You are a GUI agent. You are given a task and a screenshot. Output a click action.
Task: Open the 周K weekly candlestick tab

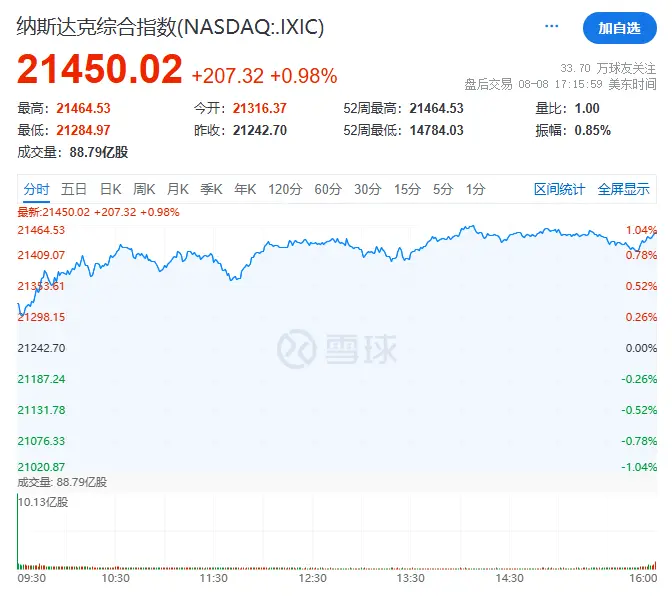tap(144, 189)
